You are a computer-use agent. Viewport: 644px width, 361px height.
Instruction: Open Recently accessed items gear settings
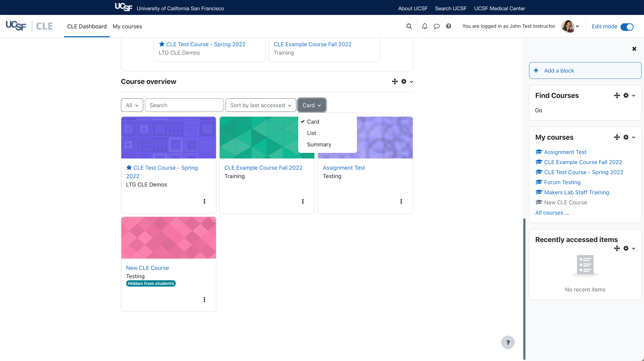tap(626, 248)
